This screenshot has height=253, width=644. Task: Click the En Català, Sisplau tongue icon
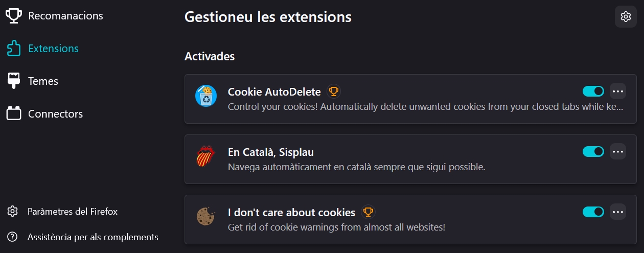[206, 156]
